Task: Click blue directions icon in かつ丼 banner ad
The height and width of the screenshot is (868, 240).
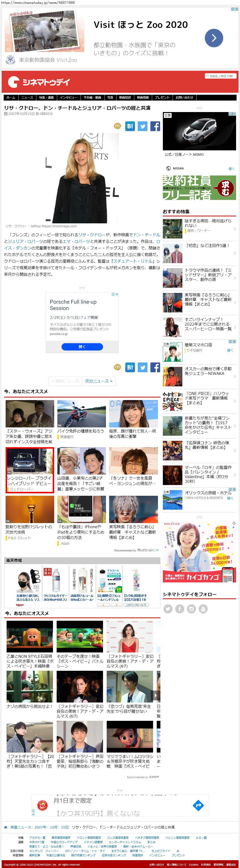Action: point(198,805)
